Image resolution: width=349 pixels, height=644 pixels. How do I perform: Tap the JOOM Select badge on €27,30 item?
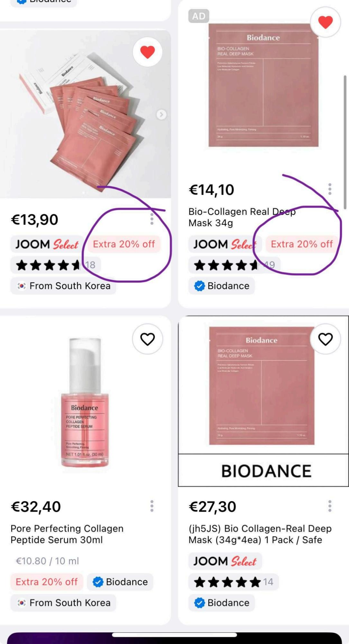click(x=225, y=561)
